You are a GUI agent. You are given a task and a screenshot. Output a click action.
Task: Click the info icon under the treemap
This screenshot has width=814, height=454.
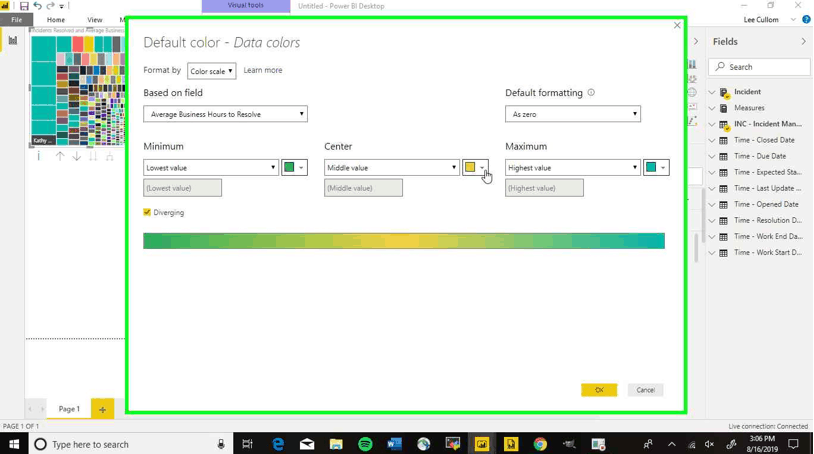[x=38, y=156]
